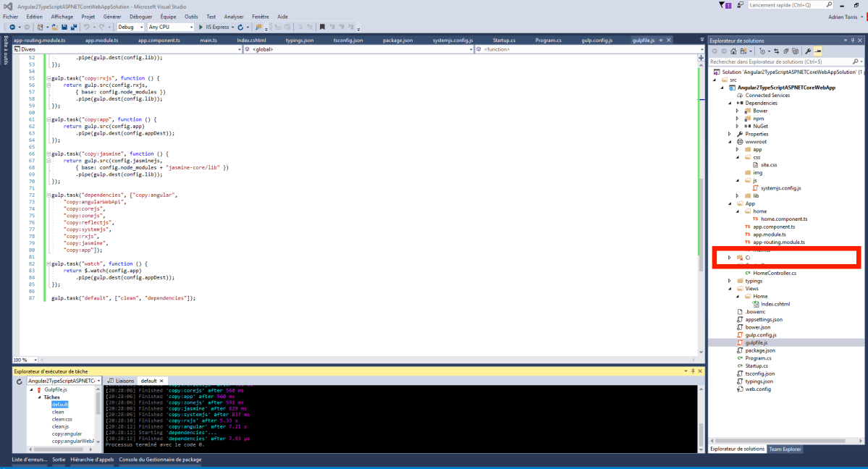Image resolution: width=868 pixels, height=469 pixels.
Task: Start IIS Express with the green play button
Action: click(x=201, y=27)
